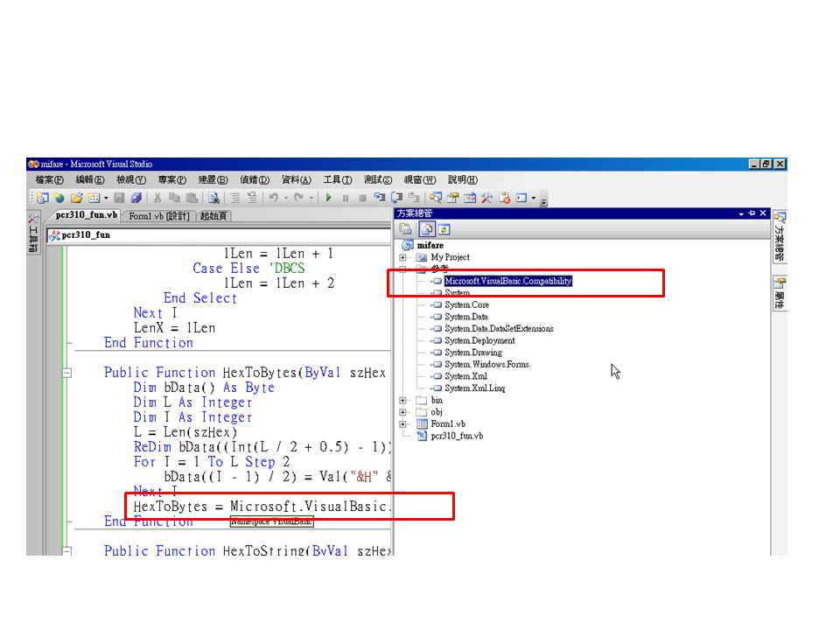Image resolution: width=840 pixels, height=630 pixels.
Task: Open the Toolbar Options overflow arrow
Action: click(543, 201)
